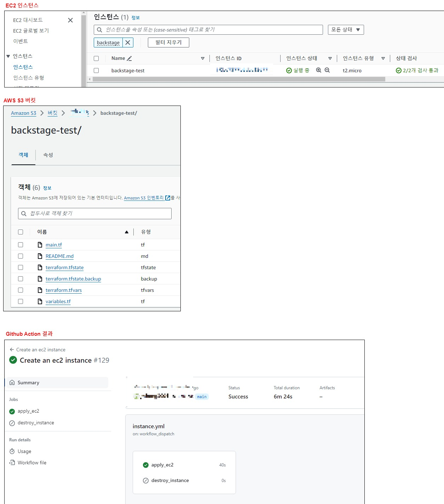Open the 객체 tab in S3
Image resolution: width=444 pixels, height=504 pixels.
(x=23, y=155)
